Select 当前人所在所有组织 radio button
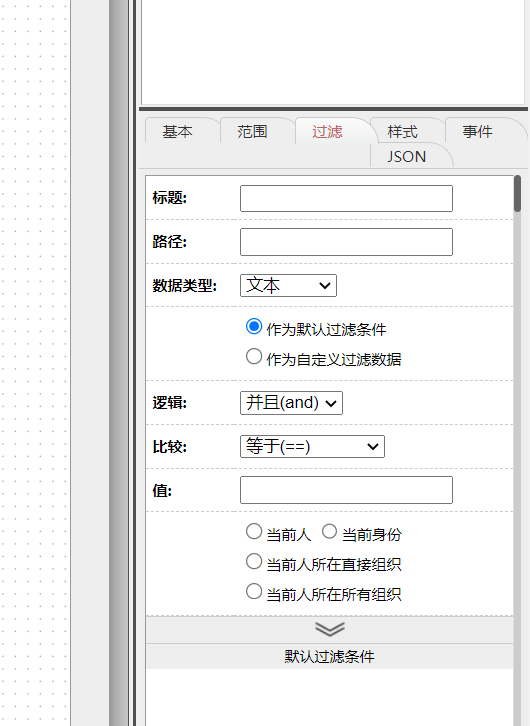The image size is (530, 726). pos(254,591)
